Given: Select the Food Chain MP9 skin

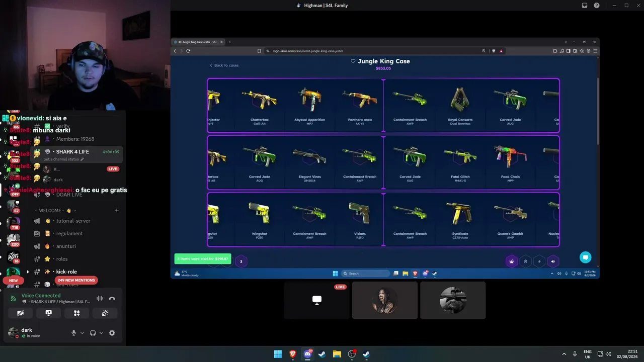Looking at the screenshot, I should point(510,162).
